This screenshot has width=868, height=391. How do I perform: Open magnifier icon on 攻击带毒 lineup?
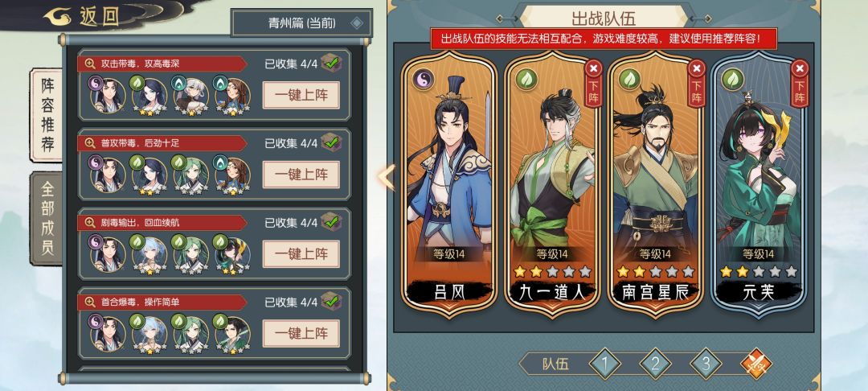(90, 64)
